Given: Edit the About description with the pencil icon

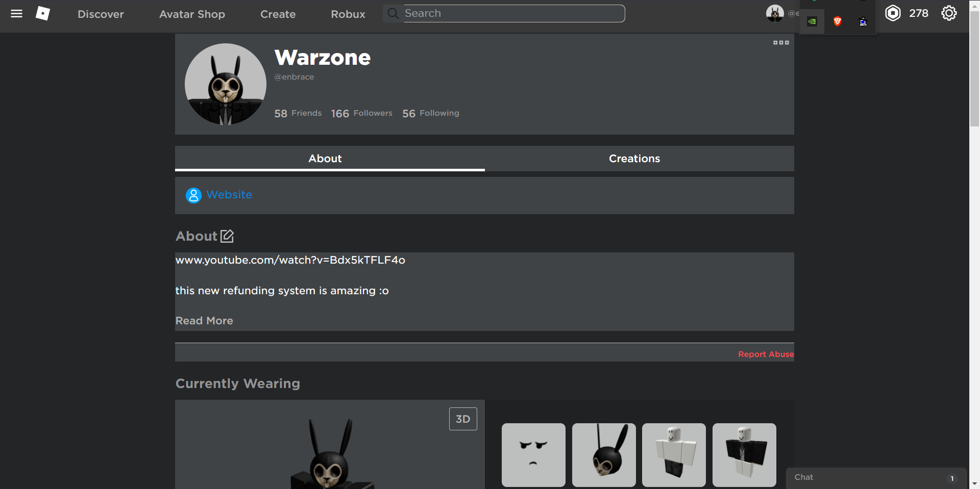Looking at the screenshot, I should tap(227, 236).
